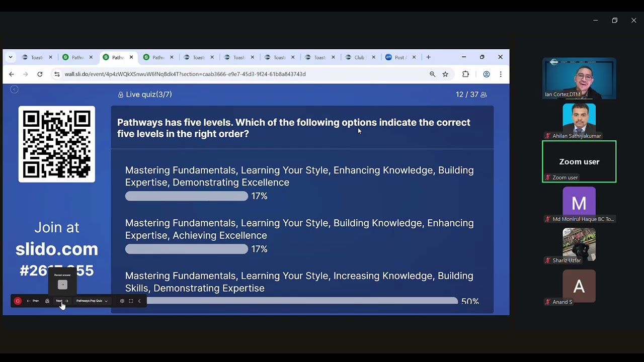The image size is (644, 362).
Task: Advance with the Next button
Action: [x=62, y=301]
